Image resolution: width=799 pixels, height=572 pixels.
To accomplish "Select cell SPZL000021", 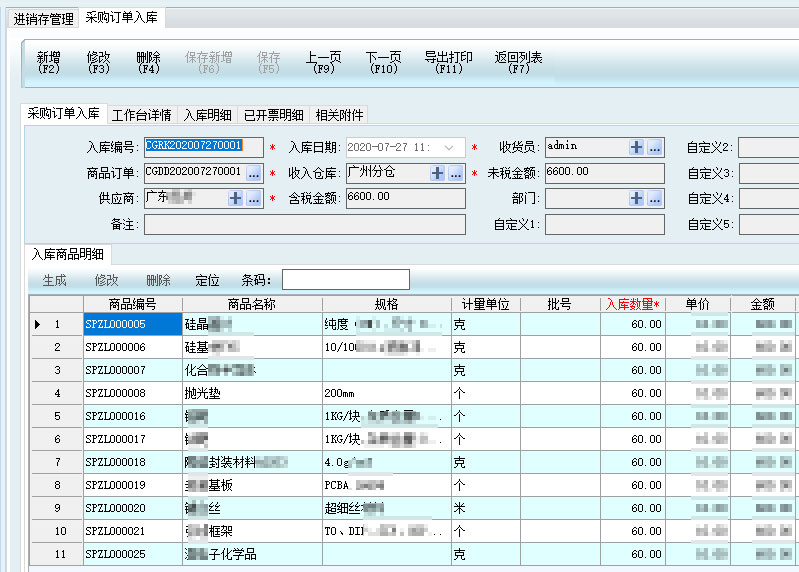I will (x=132, y=531).
